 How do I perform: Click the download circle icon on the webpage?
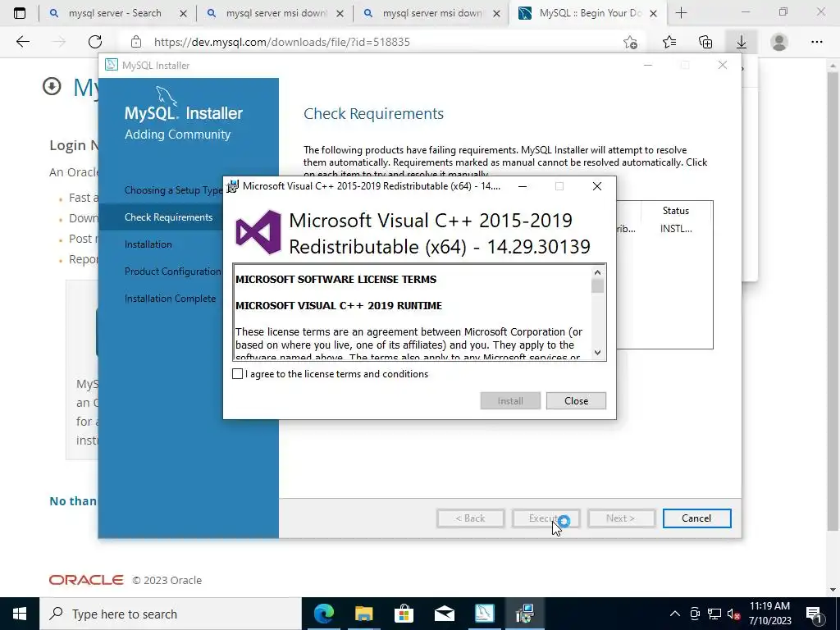[52, 86]
